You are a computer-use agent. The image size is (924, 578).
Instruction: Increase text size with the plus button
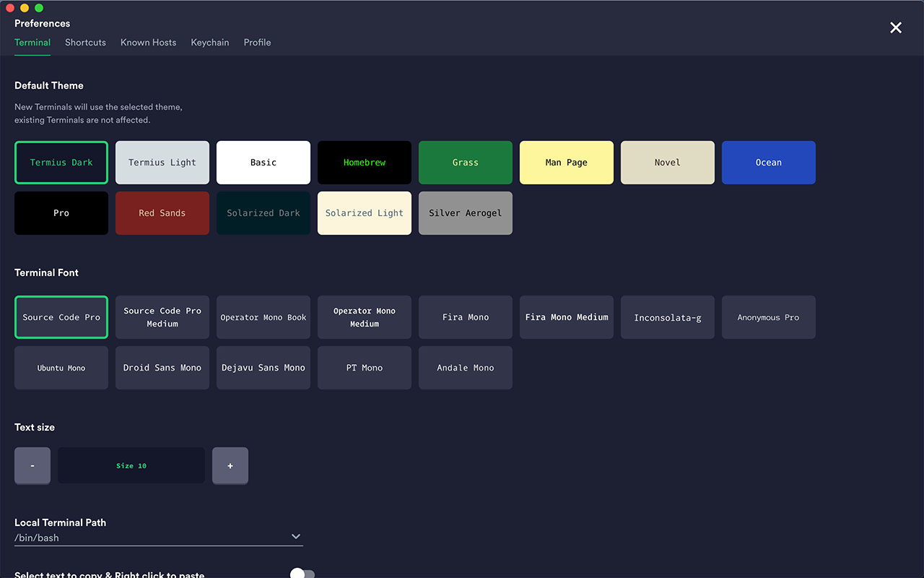tap(230, 466)
